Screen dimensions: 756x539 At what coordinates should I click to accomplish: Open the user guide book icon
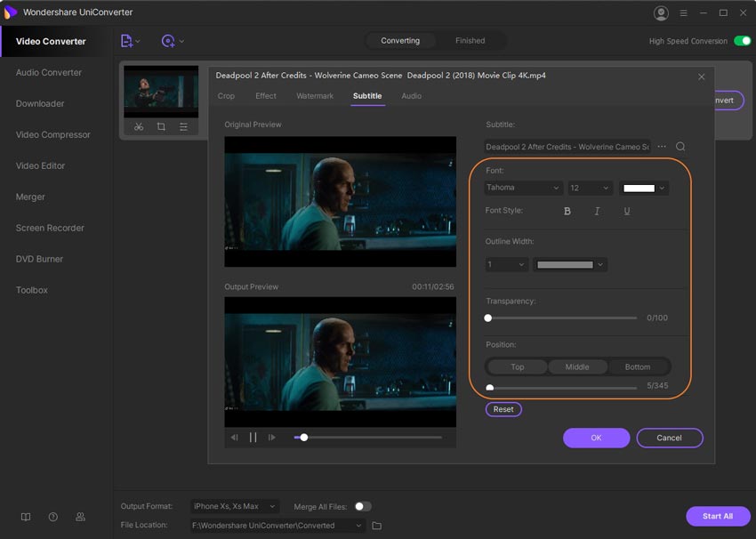(x=26, y=517)
